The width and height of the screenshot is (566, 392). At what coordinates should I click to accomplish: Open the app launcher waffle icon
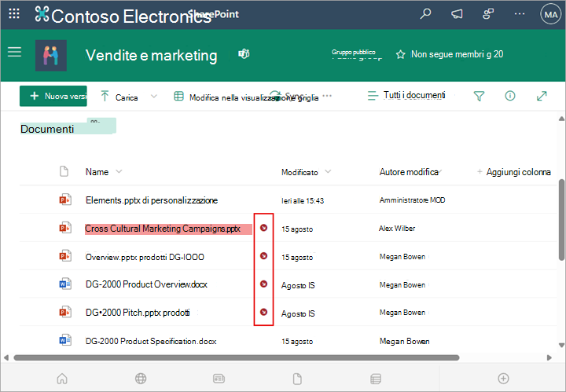(x=14, y=14)
